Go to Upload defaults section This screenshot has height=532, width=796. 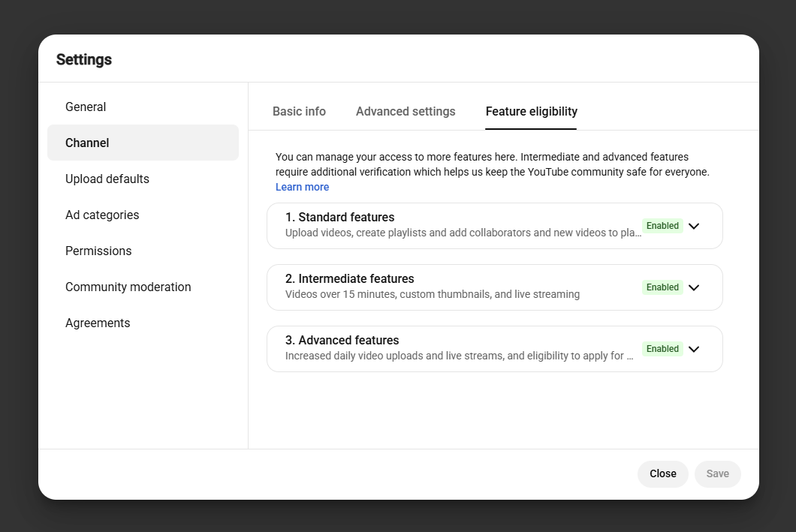coord(143,179)
